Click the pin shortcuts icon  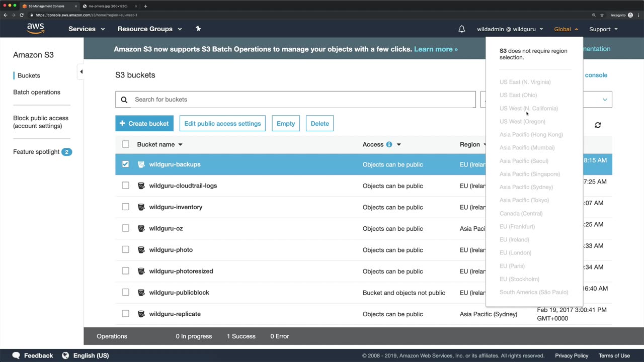[198, 29]
